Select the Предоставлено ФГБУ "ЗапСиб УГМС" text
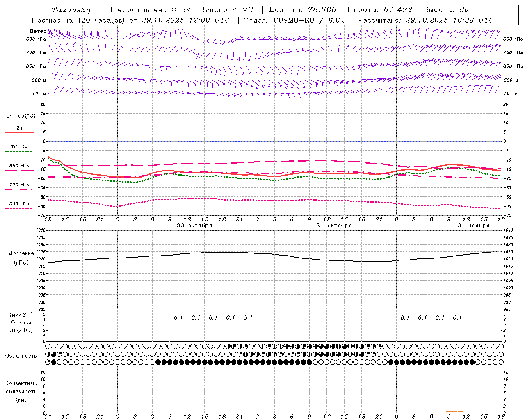The image size is (525, 420). [x=182, y=10]
